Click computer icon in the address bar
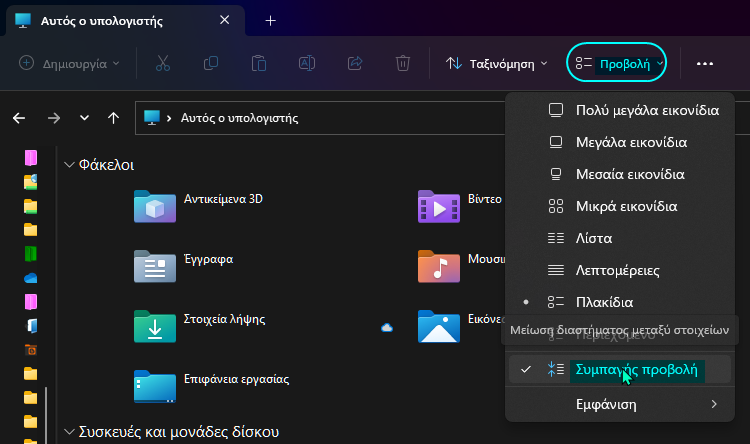Screen dimensions: 750x444 pos(152,118)
